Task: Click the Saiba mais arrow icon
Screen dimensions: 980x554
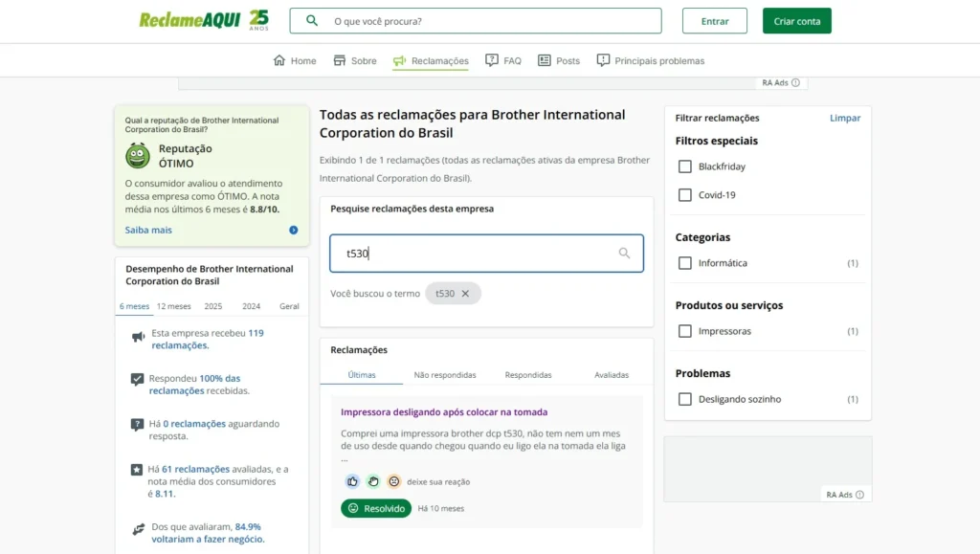Action: pos(293,230)
